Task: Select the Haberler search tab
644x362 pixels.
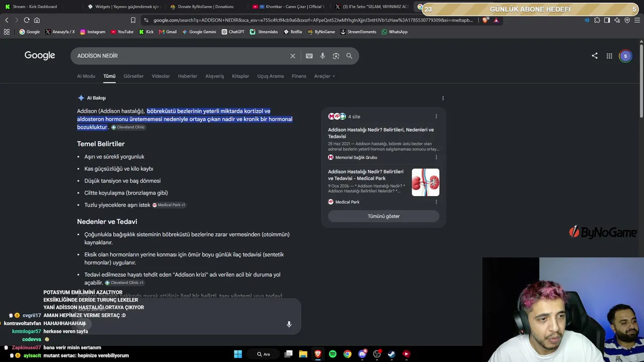Action: (x=188, y=76)
